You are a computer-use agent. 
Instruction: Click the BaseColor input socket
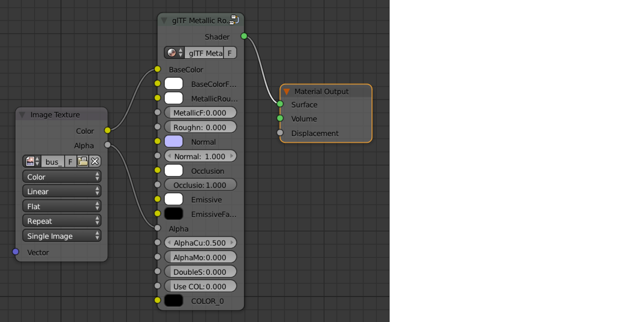click(x=158, y=69)
